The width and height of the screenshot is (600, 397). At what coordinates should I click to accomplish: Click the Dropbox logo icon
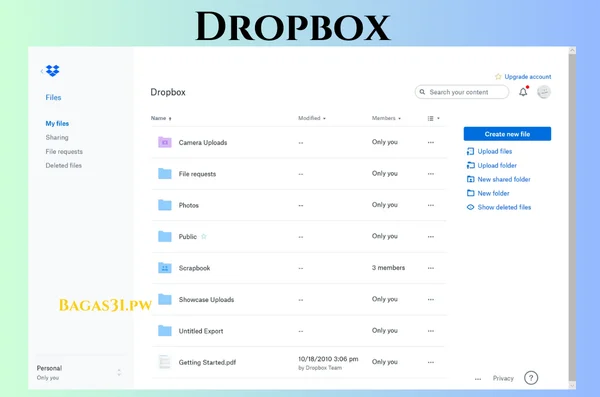coord(53,71)
